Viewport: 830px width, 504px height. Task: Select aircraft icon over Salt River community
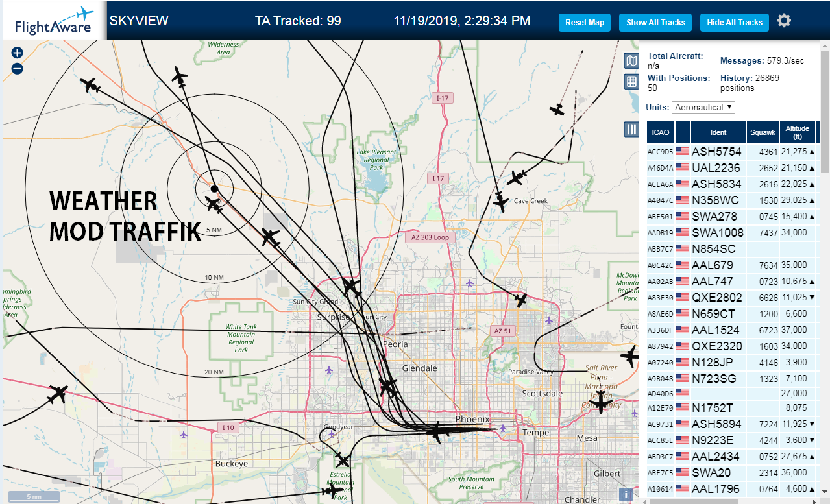click(x=601, y=402)
